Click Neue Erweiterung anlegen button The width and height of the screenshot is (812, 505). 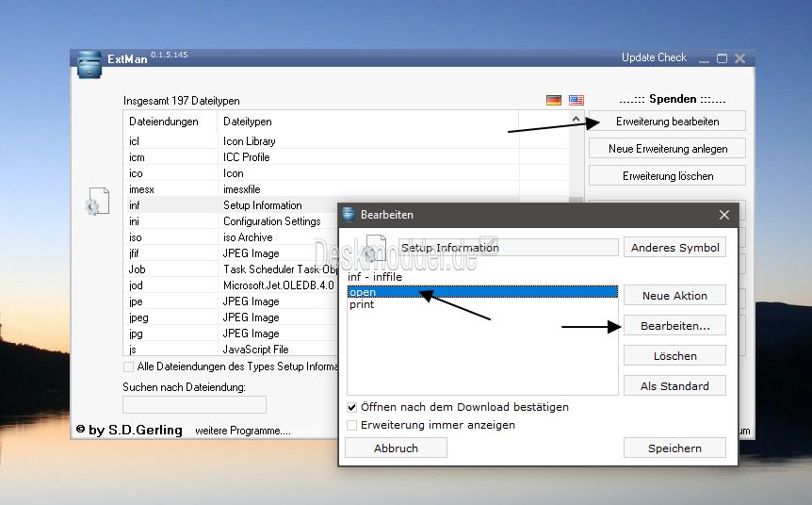[x=667, y=149]
